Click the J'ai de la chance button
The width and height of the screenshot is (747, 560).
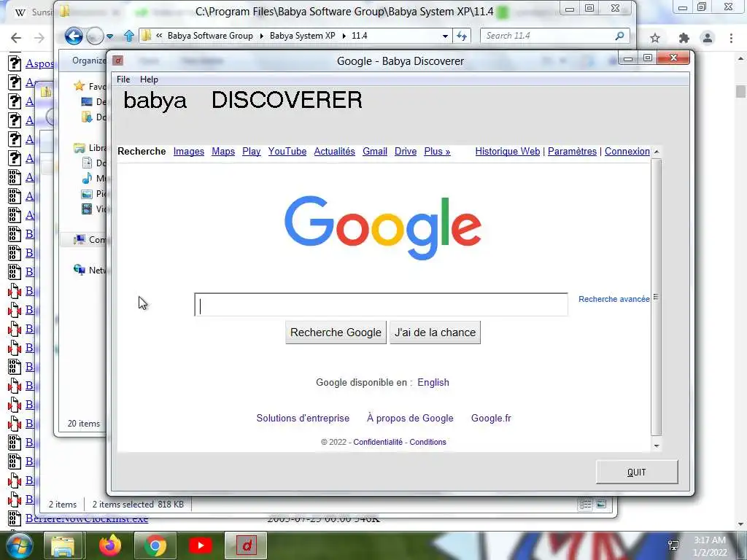(x=435, y=332)
